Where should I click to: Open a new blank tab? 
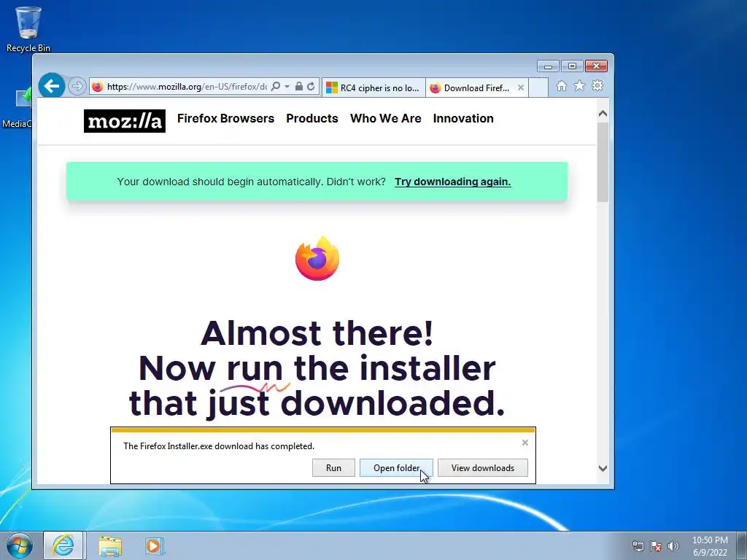coord(538,87)
